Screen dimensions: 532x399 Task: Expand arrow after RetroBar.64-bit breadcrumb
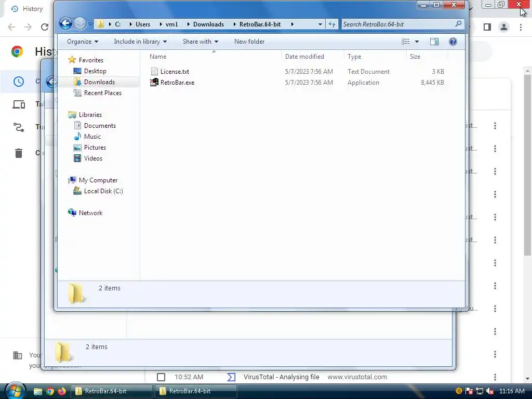tap(292, 24)
